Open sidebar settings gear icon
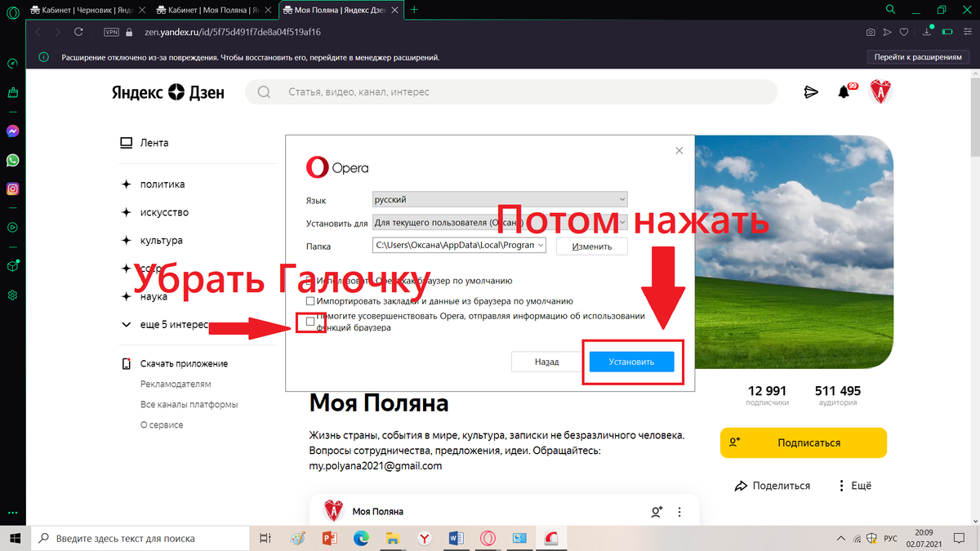Viewport: 980px width, 551px height. point(12,295)
